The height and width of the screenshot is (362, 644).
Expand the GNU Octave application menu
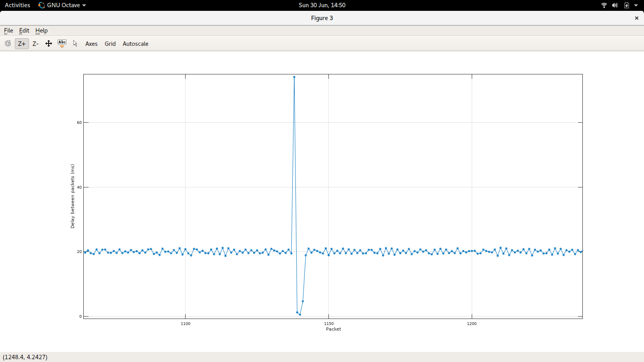(62, 5)
